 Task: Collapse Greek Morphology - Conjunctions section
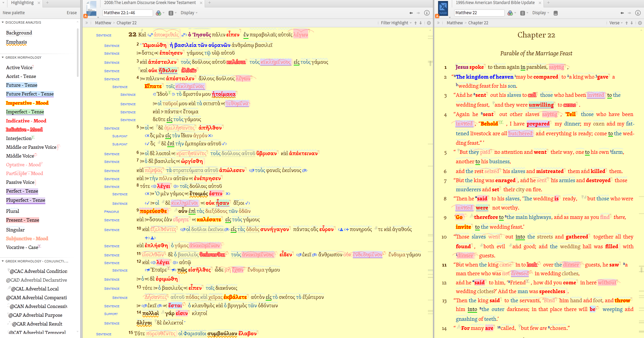(x=3, y=261)
